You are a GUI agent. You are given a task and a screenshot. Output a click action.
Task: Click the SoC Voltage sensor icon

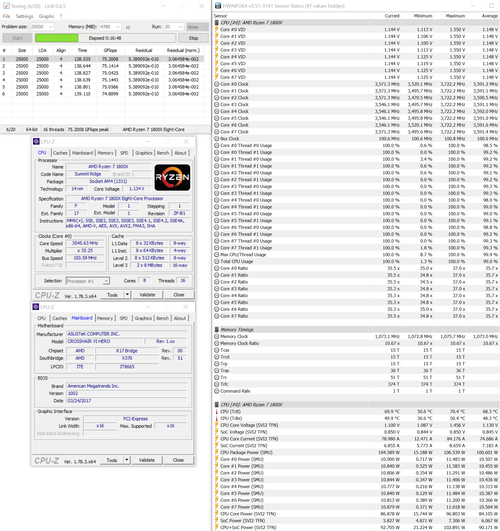(x=217, y=432)
